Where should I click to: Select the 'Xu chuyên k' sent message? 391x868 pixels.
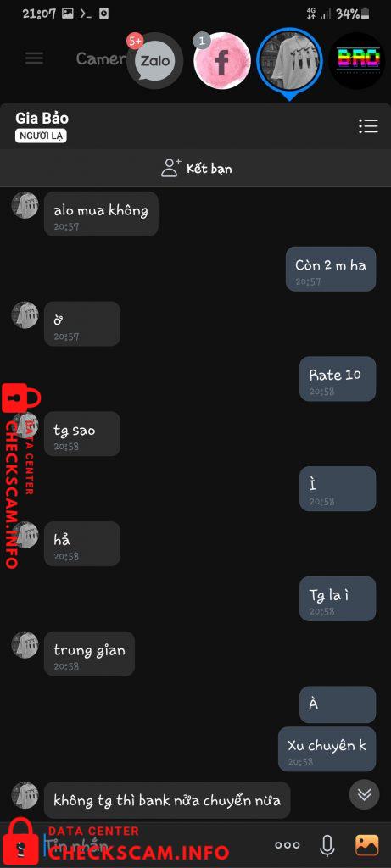(x=327, y=749)
